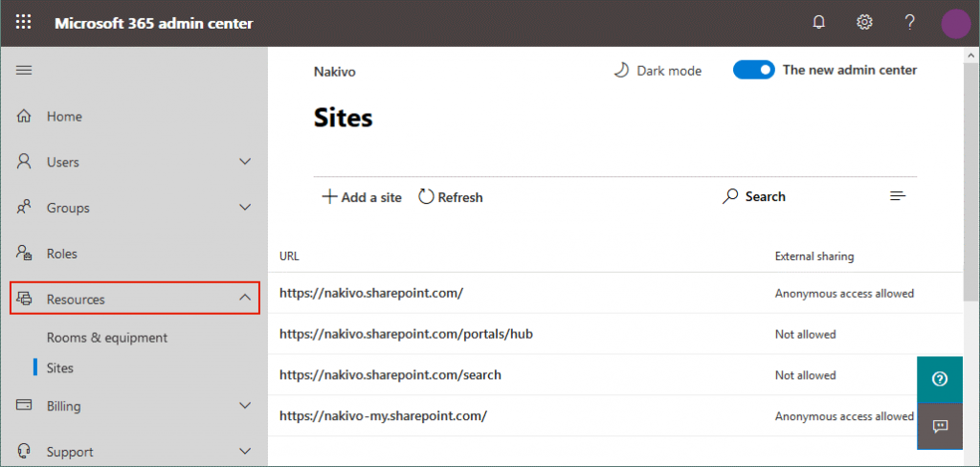Click the help question mark icon
Screen dimensions: 980x467
point(910,23)
